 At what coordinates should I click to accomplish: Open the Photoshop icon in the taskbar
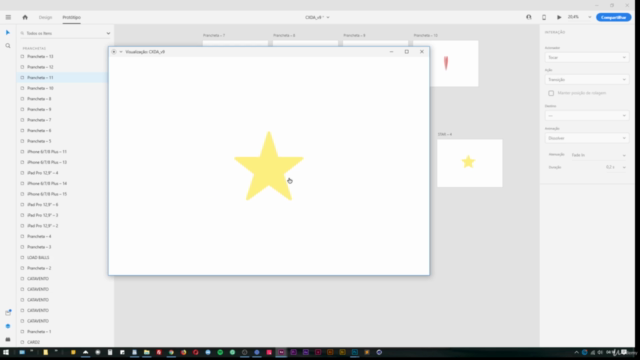355,352
